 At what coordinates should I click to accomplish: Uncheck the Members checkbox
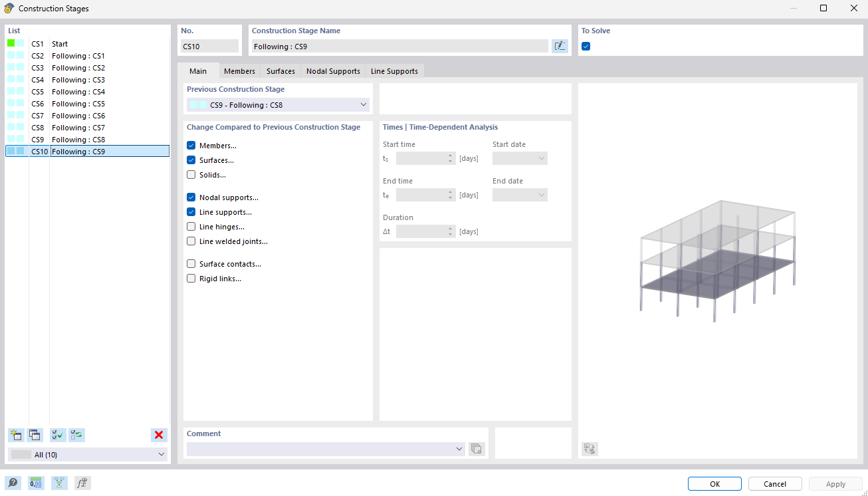click(x=191, y=145)
